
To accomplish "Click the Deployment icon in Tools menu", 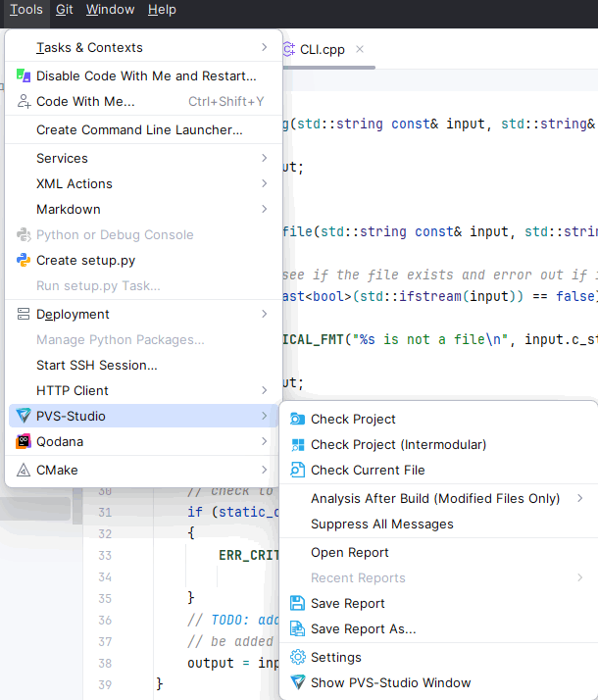I will tap(24, 314).
